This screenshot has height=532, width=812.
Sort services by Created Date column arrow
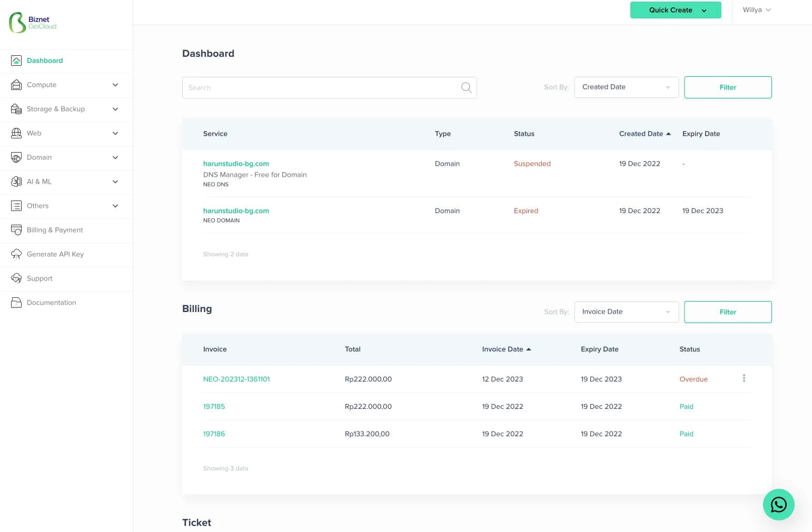point(668,134)
